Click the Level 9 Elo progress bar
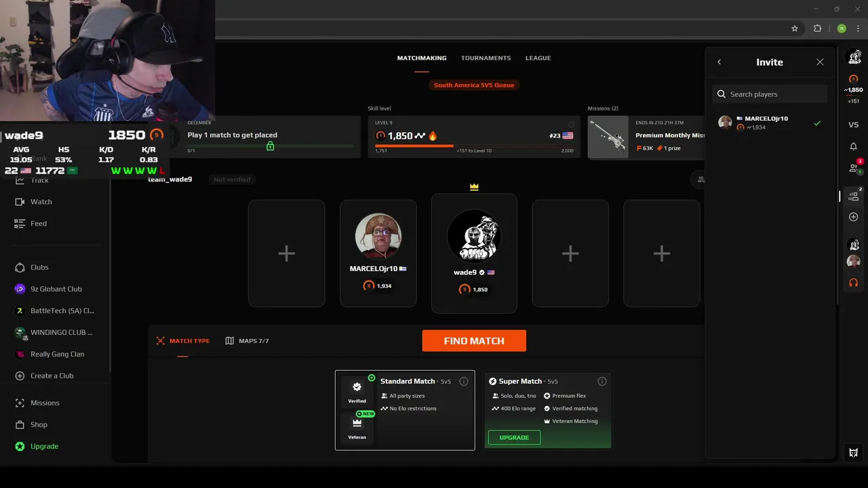This screenshot has width=868, height=488. click(x=474, y=145)
